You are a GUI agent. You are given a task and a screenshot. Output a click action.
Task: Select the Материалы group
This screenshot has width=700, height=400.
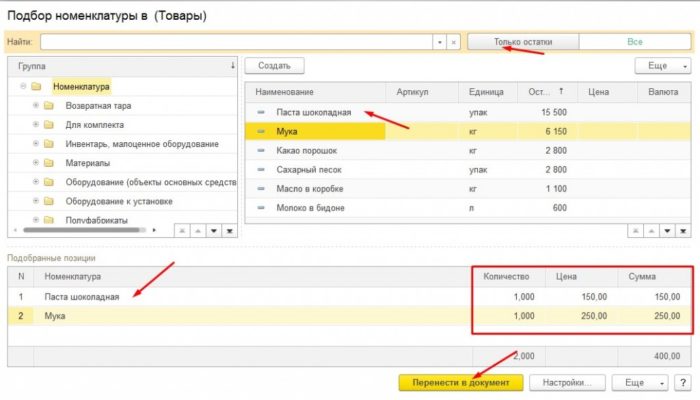tap(88, 163)
